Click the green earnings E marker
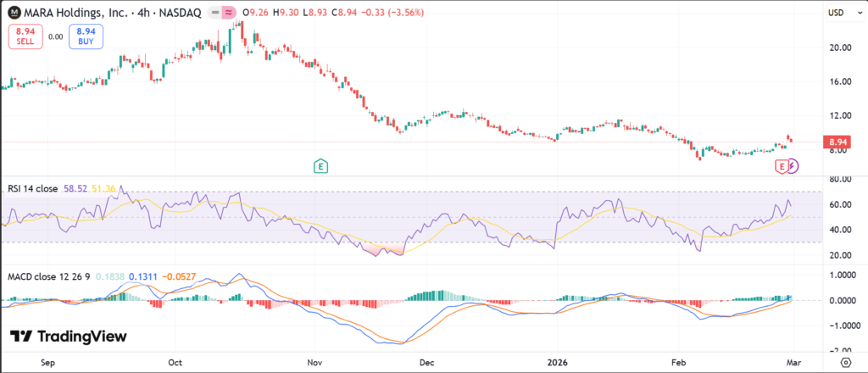This screenshot has width=868, height=373. (320, 166)
